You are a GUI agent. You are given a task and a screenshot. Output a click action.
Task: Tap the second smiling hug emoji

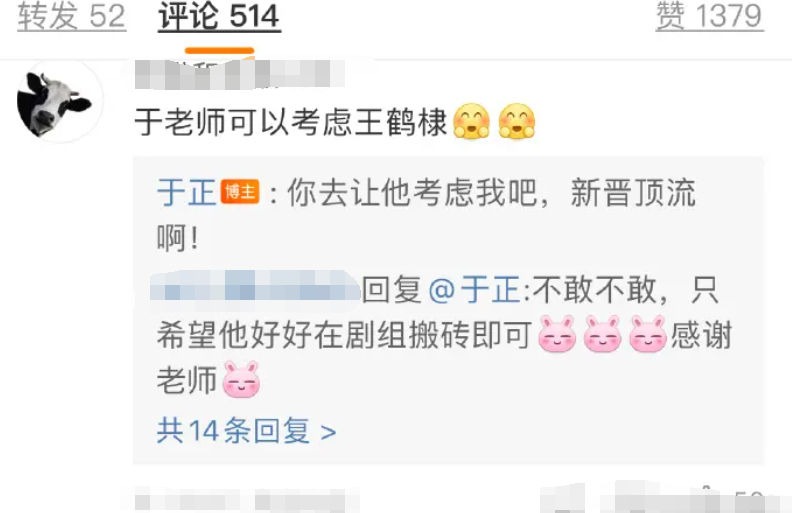pos(517,121)
